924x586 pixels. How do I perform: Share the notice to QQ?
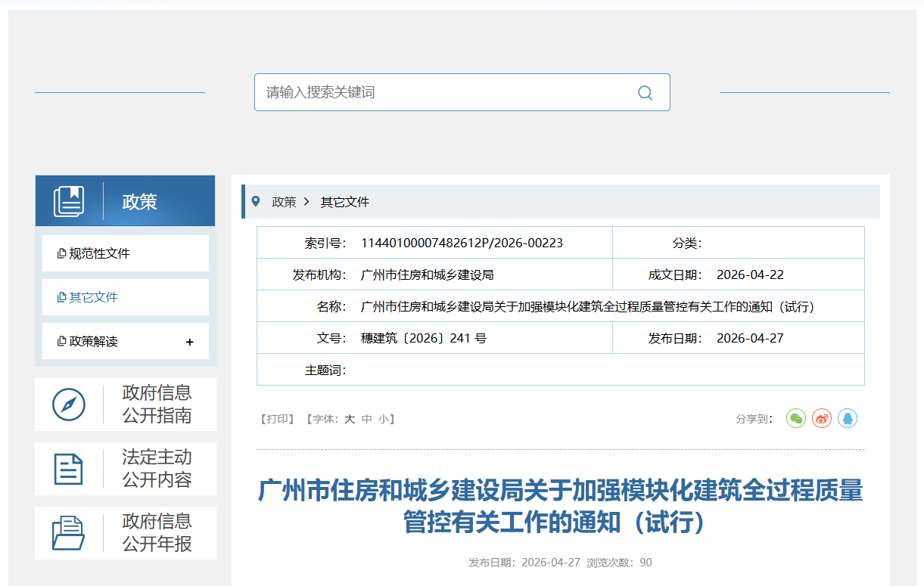pyautogui.click(x=848, y=418)
